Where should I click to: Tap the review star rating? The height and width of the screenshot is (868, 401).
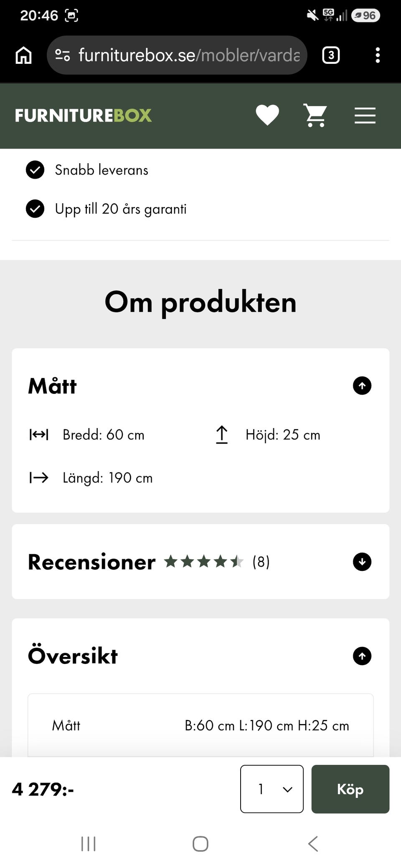[204, 562]
